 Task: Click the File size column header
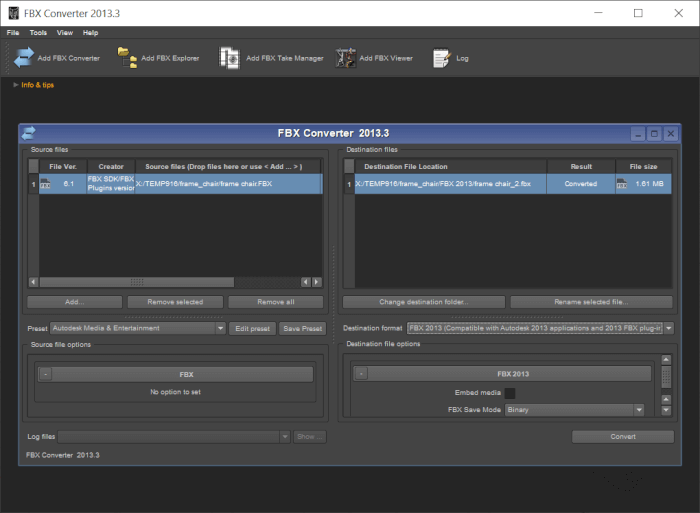click(x=643, y=167)
